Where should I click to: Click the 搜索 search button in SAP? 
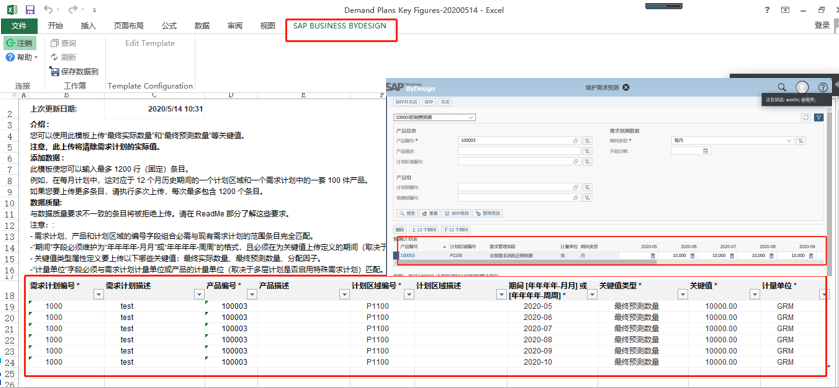(x=406, y=213)
